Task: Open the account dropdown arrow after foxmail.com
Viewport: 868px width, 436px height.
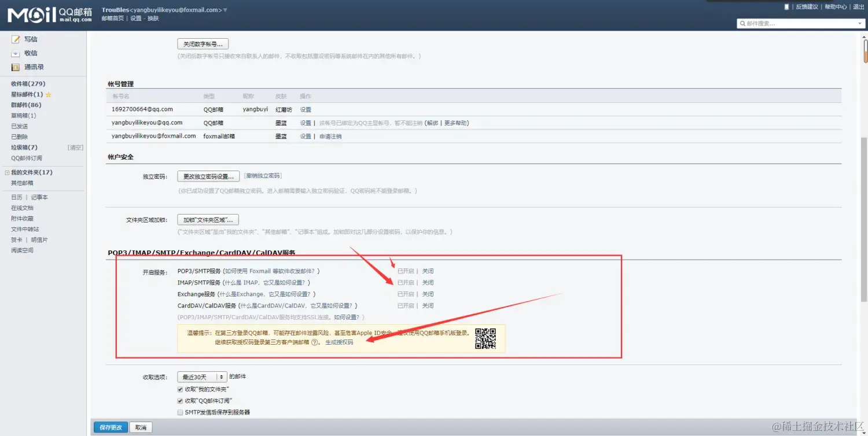Action: pyautogui.click(x=225, y=10)
